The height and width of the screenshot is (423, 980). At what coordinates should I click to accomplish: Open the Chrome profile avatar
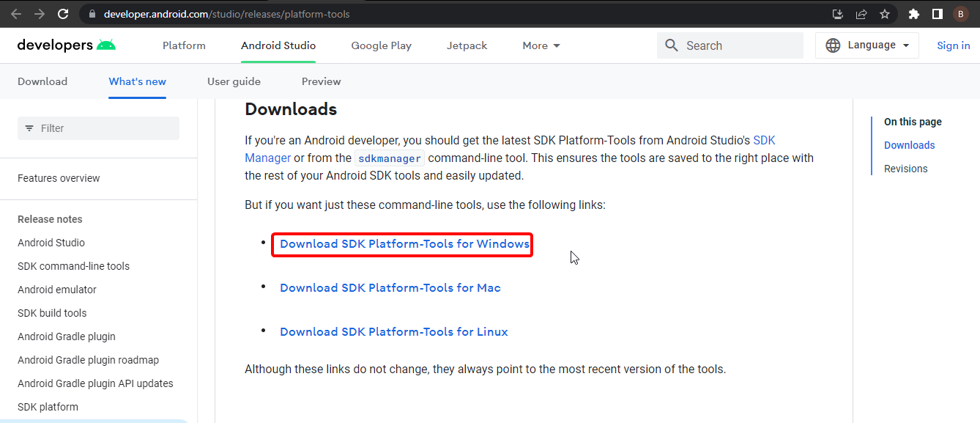(x=960, y=14)
